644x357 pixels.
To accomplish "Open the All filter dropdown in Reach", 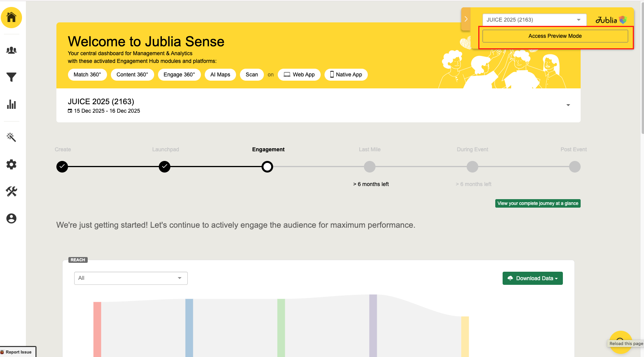I will (x=131, y=278).
